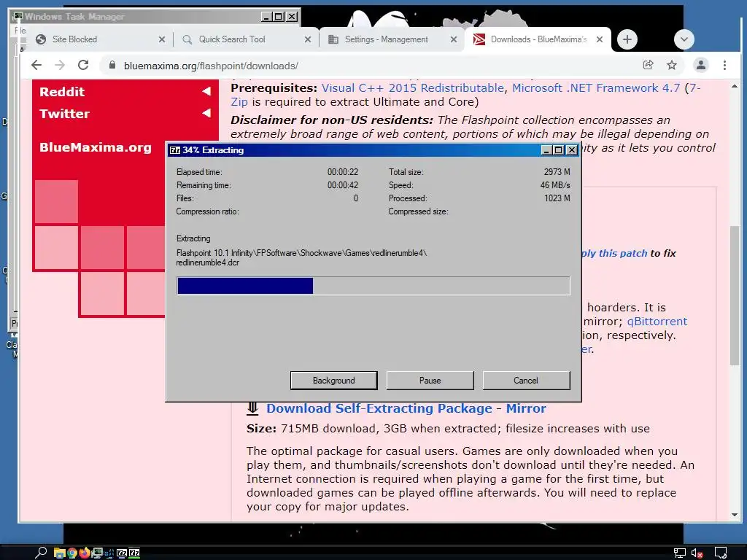Screen dimensions: 747x560
Task: Close the Settings - Management tab
Action: [454, 39]
